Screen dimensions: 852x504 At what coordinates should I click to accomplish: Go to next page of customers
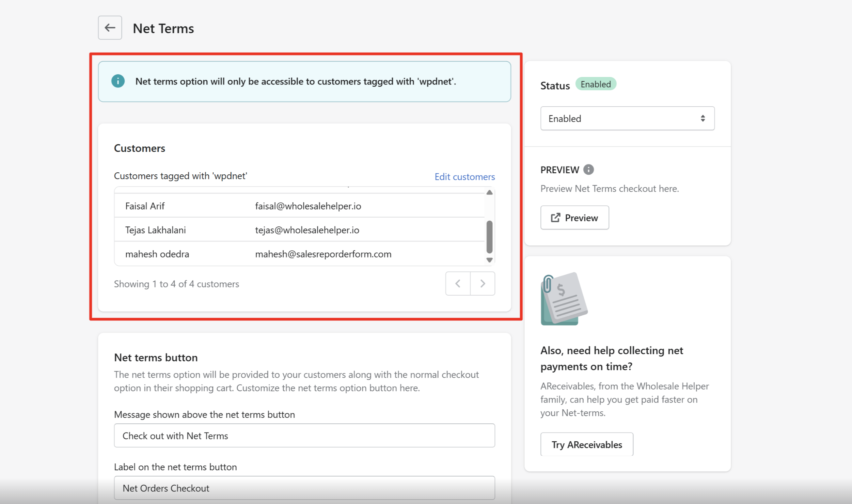tap(483, 283)
